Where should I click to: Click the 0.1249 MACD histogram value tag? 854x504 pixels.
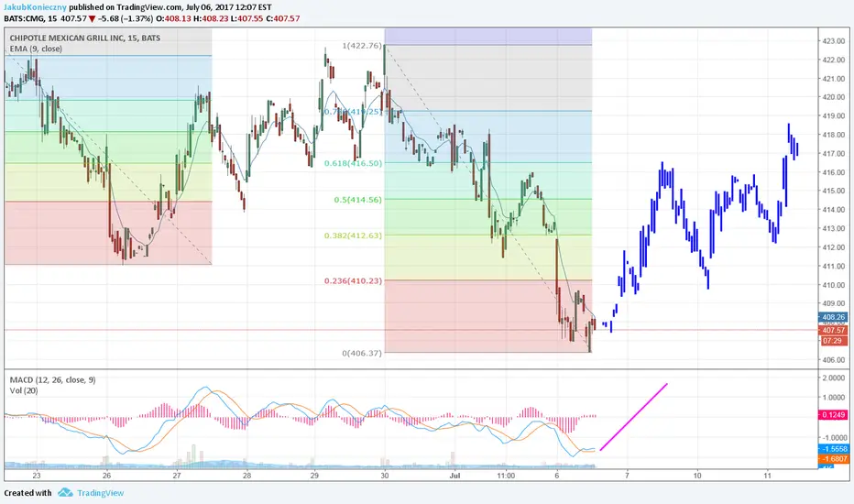click(x=833, y=415)
